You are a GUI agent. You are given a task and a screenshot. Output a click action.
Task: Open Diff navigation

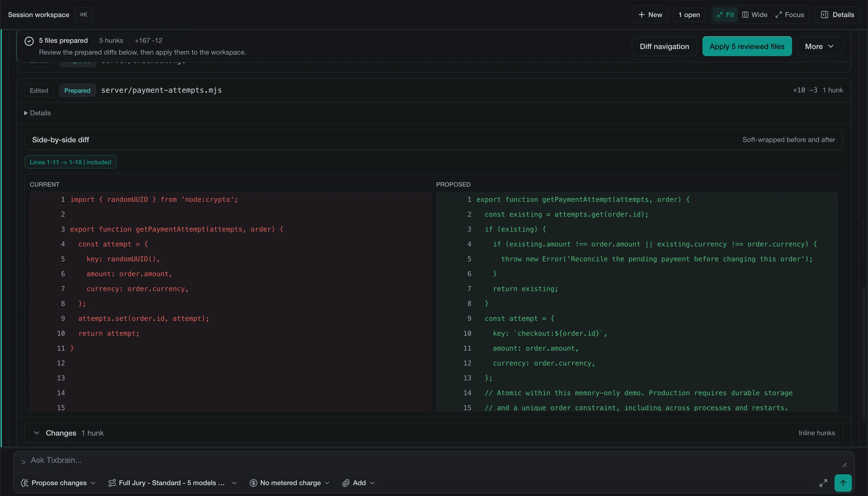[x=664, y=46]
